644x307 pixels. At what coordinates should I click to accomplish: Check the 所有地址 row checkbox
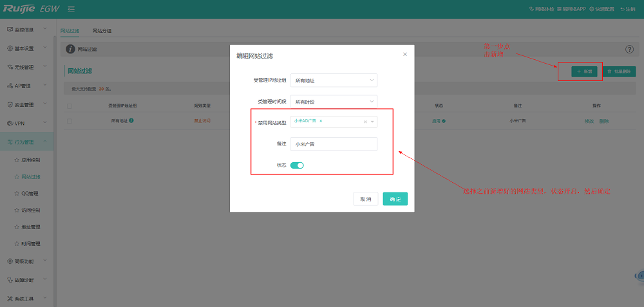pyautogui.click(x=70, y=121)
